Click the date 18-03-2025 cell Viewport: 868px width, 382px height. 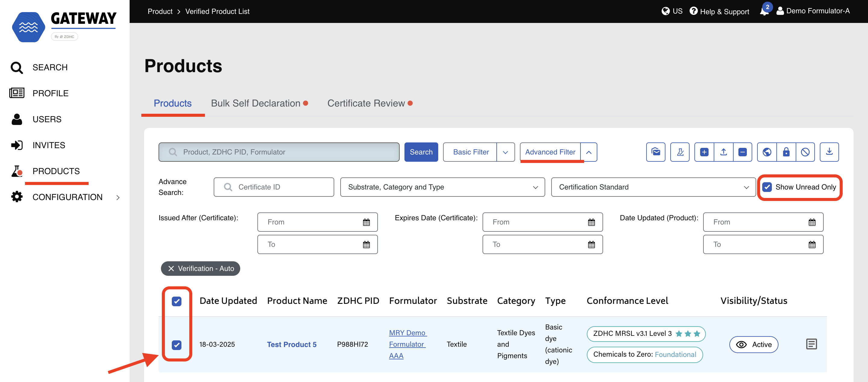tap(217, 344)
